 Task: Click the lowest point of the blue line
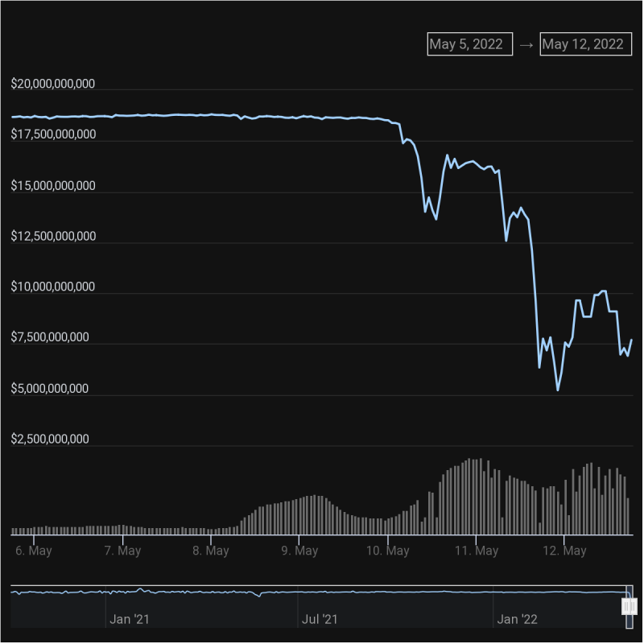tap(558, 390)
